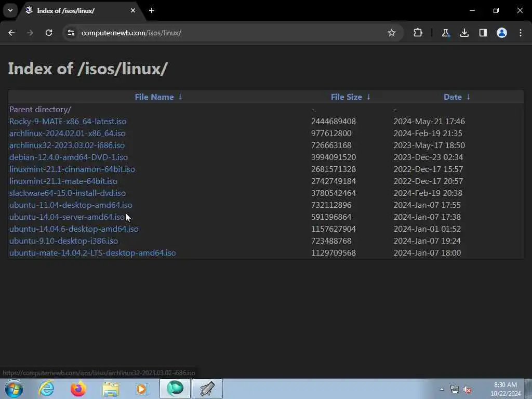The image size is (532, 399).
Task: Download ubuntu-9.10-desktop-i386.iso
Action: (x=63, y=241)
